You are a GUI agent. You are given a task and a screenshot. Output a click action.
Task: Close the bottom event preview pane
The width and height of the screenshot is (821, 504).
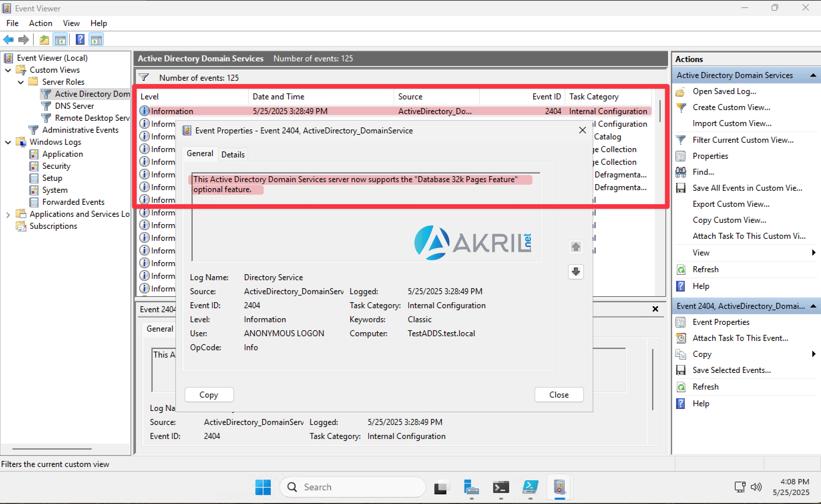click(x=655, y=309)
